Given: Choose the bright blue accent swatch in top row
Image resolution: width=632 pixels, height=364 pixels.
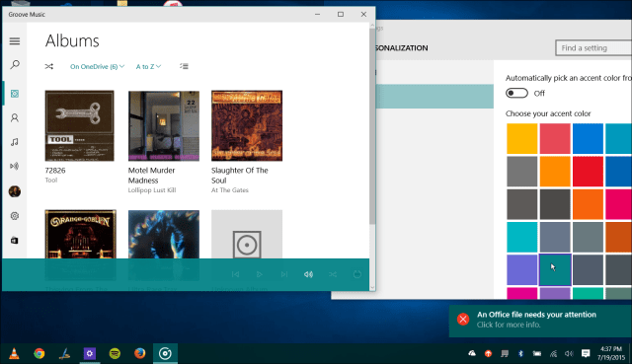Looking at the screenshot, I should tap(589, 138).
